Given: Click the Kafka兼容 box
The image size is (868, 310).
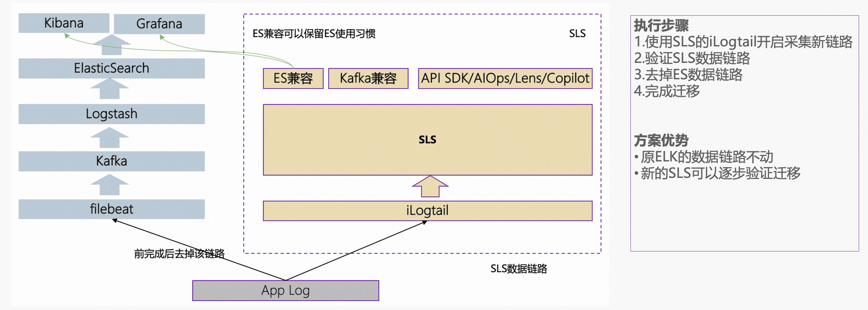Looking at the screenshot, I should tap(368, 78).
